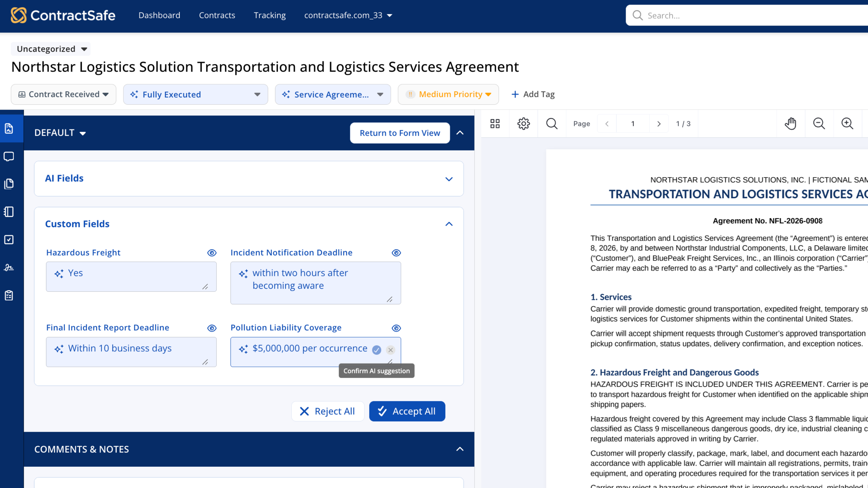Edit the Final Incident Report Deadline field

131,352
